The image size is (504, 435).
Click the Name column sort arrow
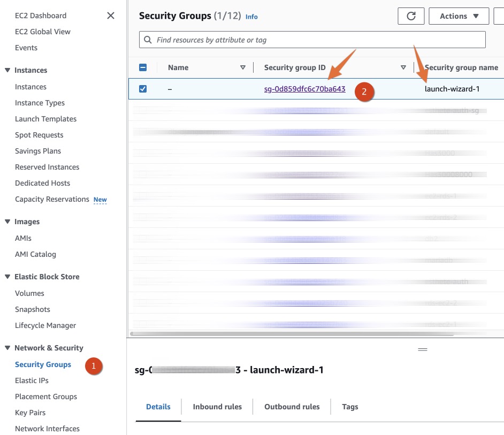243,67
